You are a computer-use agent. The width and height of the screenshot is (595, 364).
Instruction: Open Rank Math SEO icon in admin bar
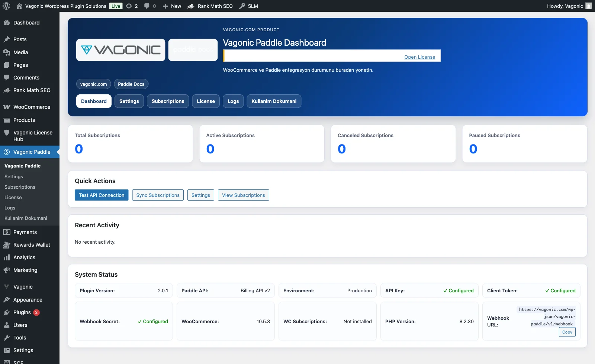191,6
